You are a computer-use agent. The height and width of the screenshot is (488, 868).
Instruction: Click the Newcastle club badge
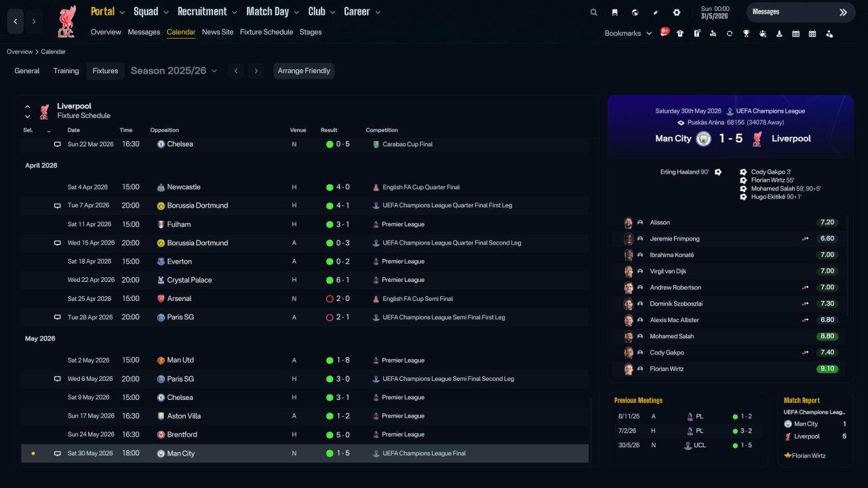[161, 187]
